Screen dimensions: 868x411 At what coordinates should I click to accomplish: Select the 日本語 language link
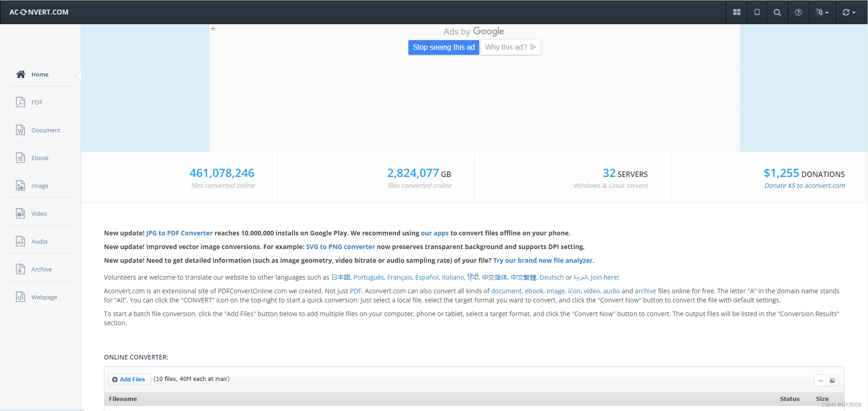click(341, 277)
